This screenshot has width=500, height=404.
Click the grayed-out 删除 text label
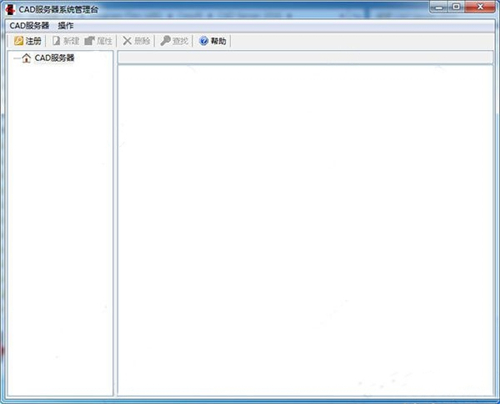point(142,41)
